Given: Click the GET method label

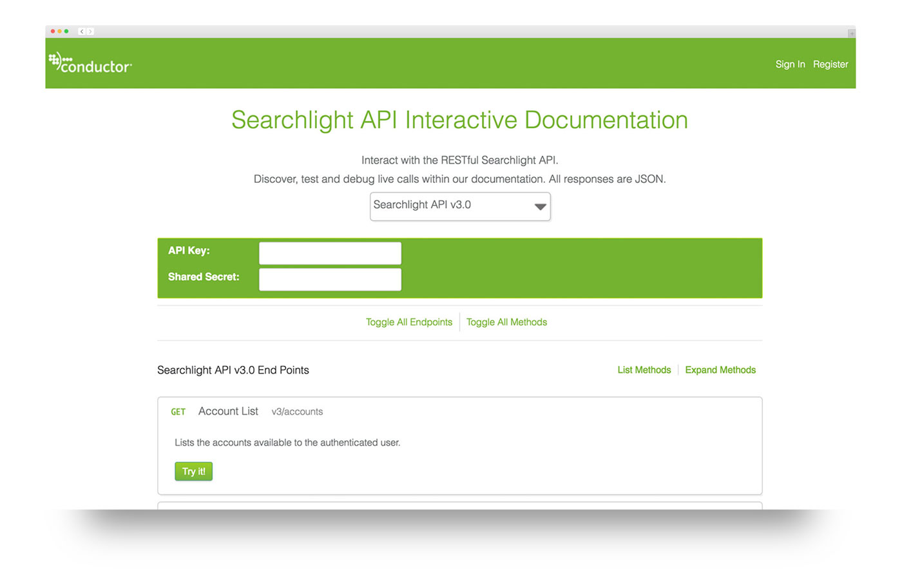Looking at the screenshot, I should pyautogui.click(x=178, y=412).
